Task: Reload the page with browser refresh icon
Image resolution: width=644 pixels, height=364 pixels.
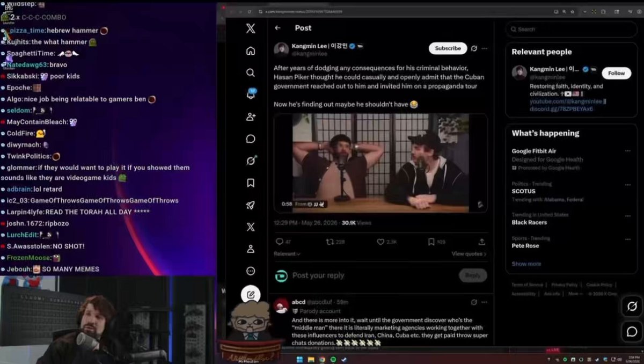Action: click(x=250, y=11)
